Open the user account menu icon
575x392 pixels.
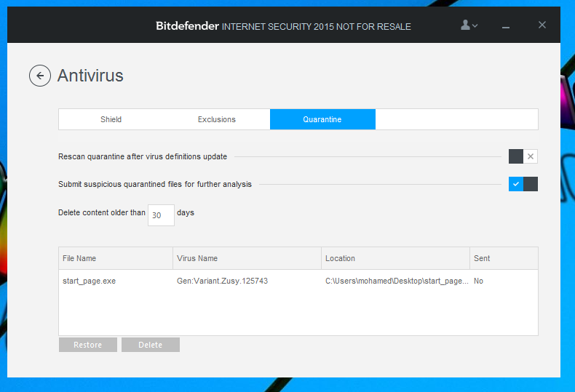tap(469, 25)
